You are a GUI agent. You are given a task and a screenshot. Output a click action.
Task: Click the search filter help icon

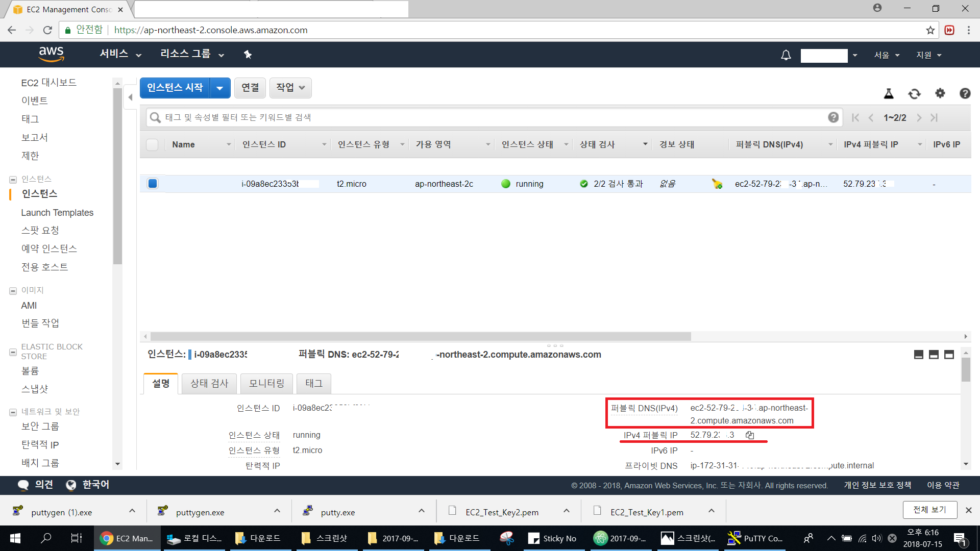coord(833,117)
